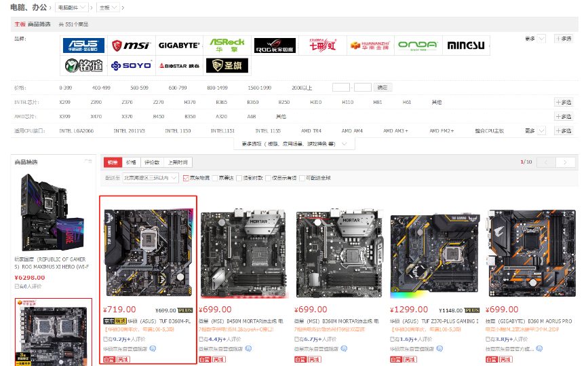Click maximum price input field

pos(363,88)
